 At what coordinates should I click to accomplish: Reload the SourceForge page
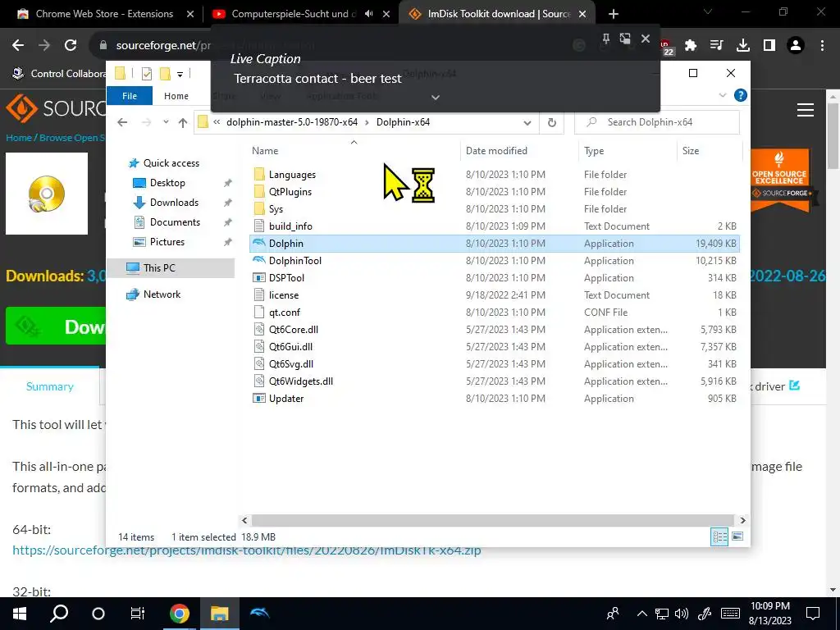tap(71, 46)
